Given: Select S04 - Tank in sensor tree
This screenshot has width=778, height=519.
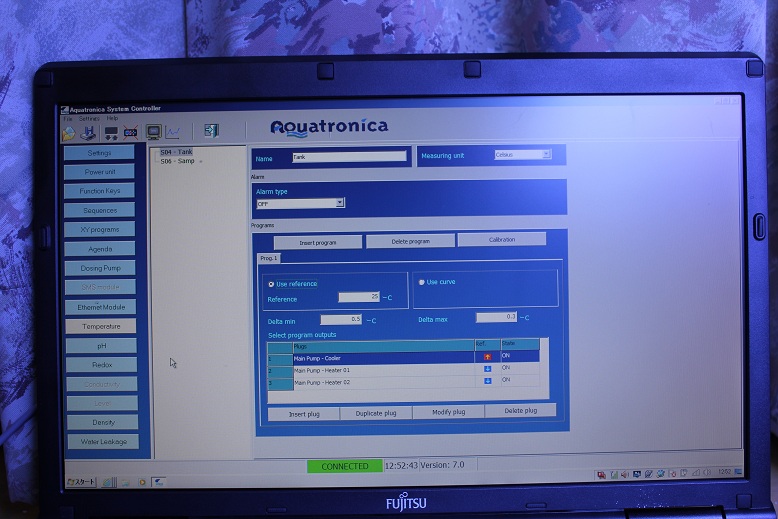Looking at the screenshot, I should pos(176,152).
